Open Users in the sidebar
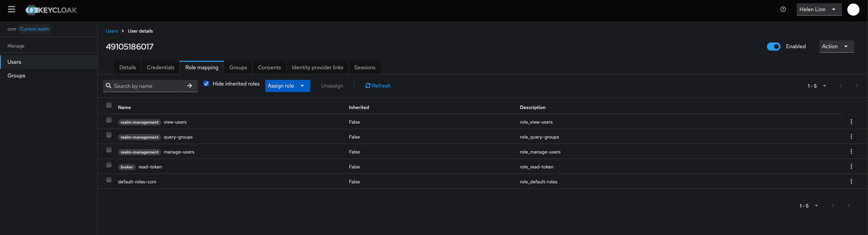868x235 pixels. click(49, 62)
